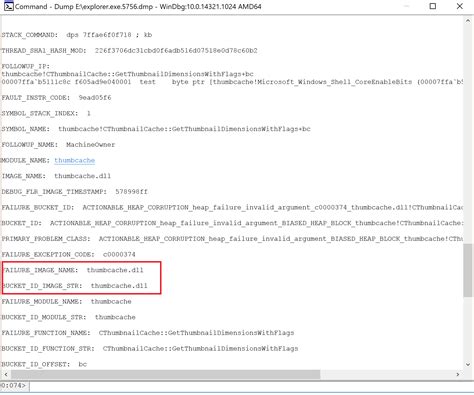Click the DEBUG_FLR_IMAGE_TIMESTAMP line

74,191
